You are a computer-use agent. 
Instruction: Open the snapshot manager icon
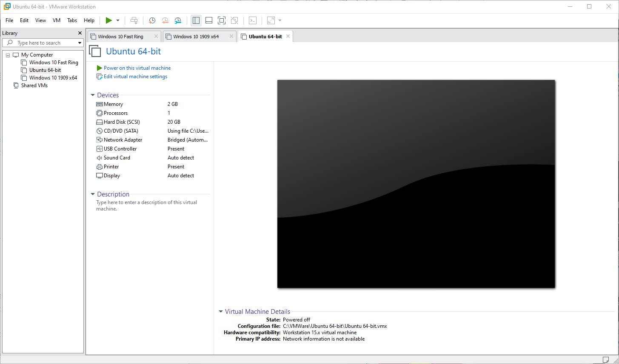[178, 20]
